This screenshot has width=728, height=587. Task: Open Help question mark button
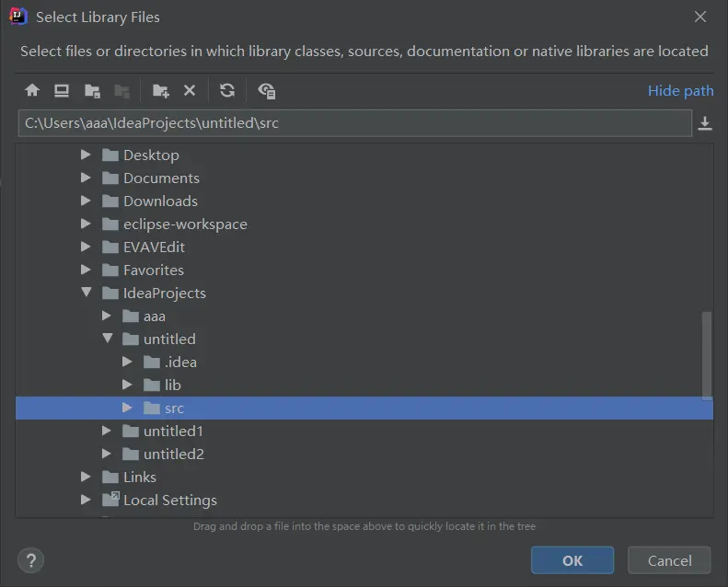point(30,560)
